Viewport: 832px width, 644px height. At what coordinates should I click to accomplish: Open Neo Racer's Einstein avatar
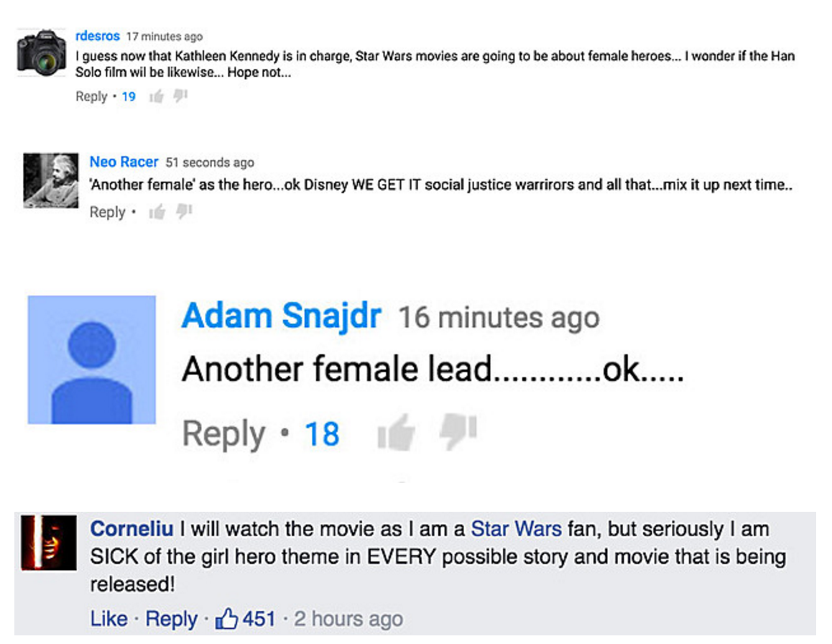click(50, 181)
